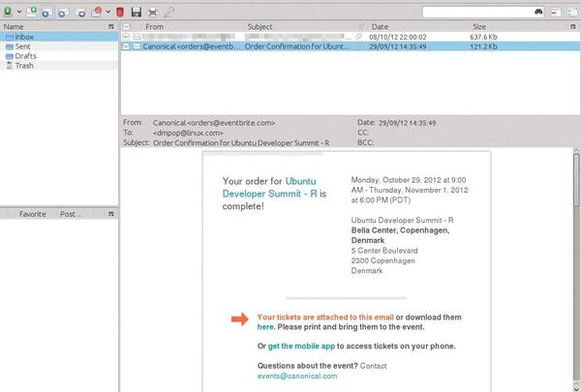
Task: Click paperclip attachment icon on first message
Action: point(358,37)
